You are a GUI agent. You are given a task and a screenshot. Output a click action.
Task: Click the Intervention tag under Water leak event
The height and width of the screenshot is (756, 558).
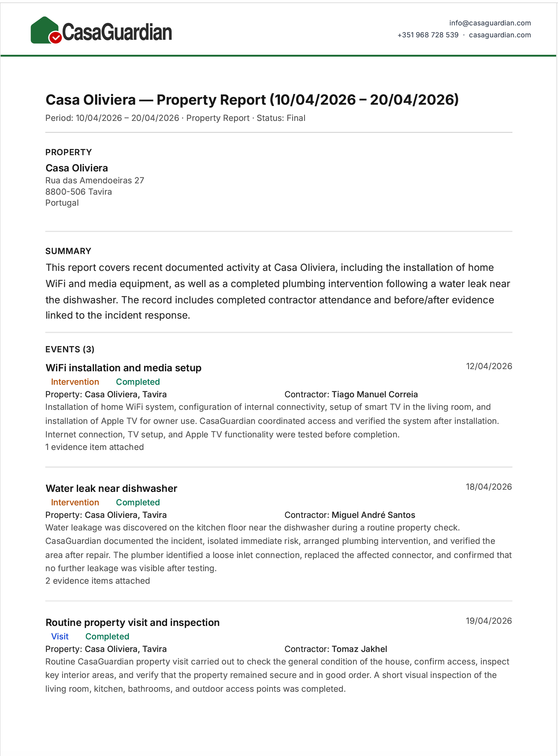[x=75, y=502]
